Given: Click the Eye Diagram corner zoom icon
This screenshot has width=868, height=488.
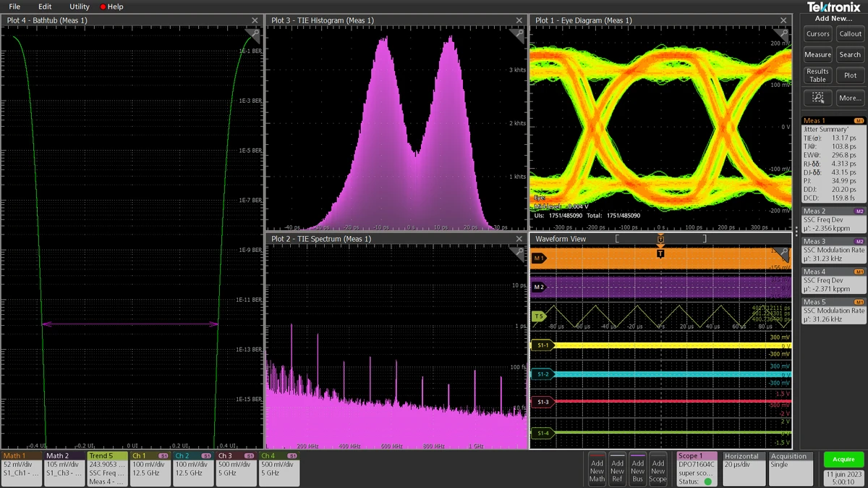Looking at the screenshot, I should [x=783, y=35].
